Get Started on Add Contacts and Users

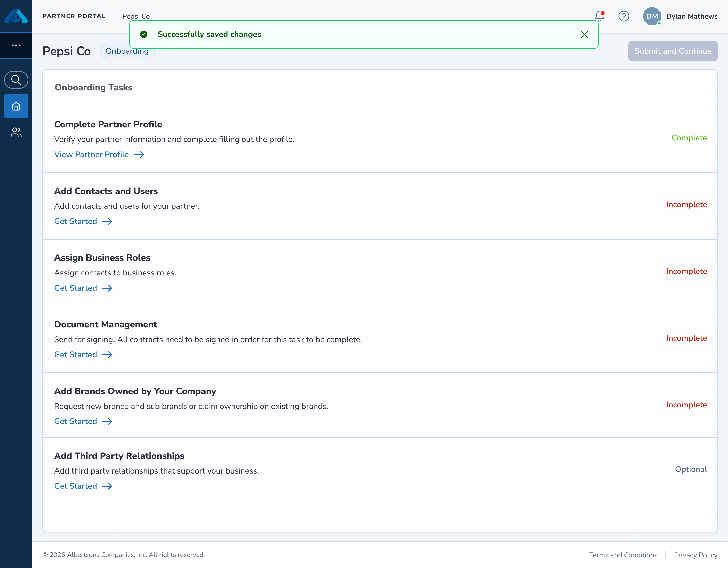(76, 221)
